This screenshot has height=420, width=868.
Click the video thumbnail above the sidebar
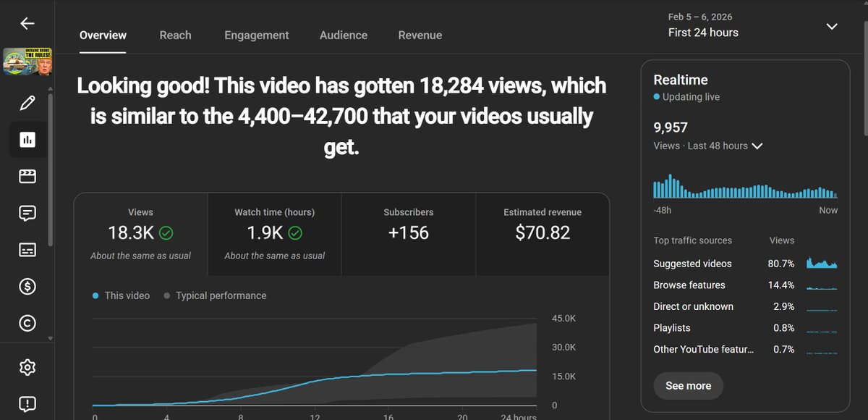(x=27, y=62)
